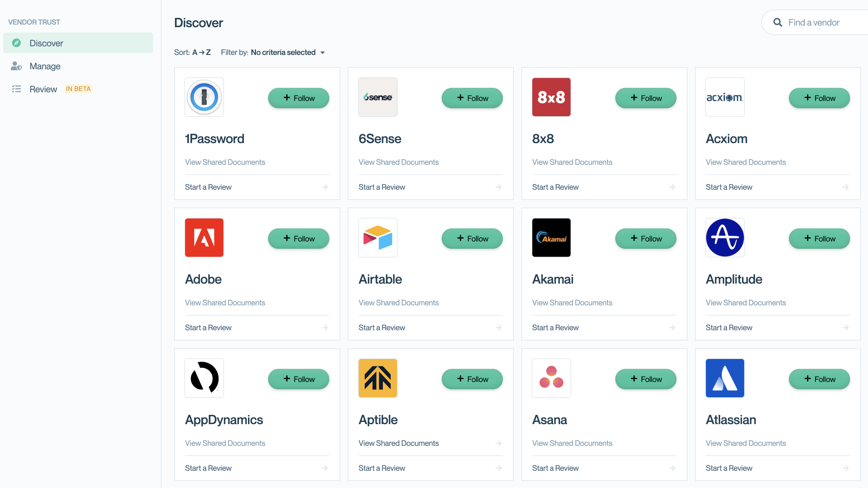Click the Discover page heading
Screen dimensions: 868x488
(198, 23)
